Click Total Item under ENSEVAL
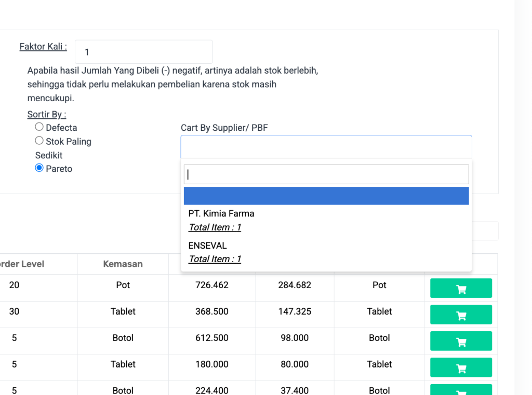The image size is (532, 395). coord(215,259)
